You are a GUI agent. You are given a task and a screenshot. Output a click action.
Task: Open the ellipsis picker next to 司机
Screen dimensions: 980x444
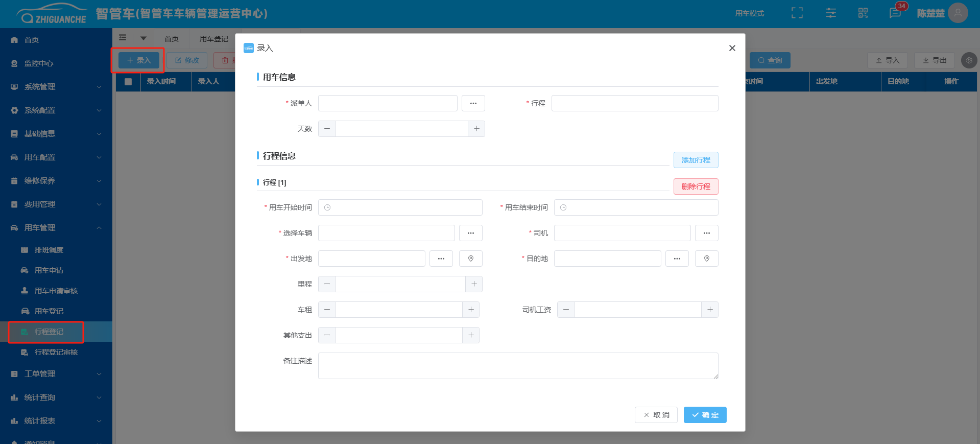click(706, 233)
